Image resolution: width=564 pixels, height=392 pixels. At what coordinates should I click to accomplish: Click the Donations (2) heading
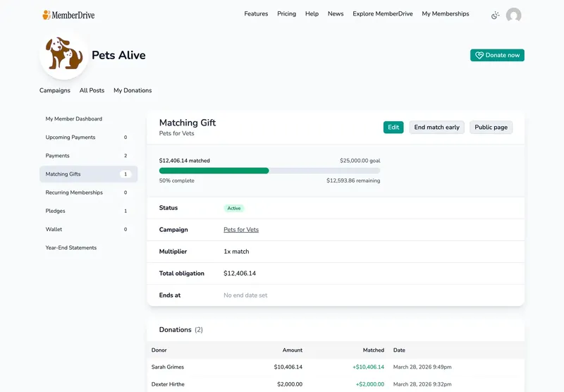coord(181,330)
